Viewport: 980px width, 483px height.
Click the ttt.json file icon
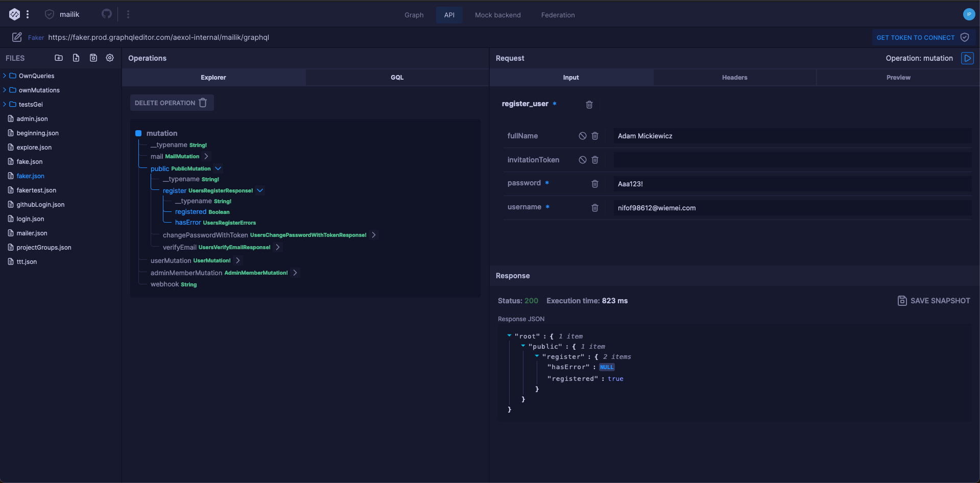[11, 261]
